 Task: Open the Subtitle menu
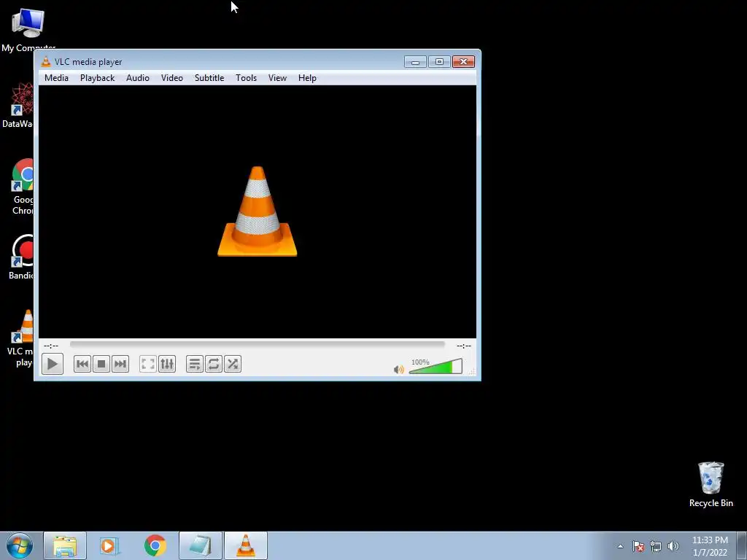pos(209,78)
